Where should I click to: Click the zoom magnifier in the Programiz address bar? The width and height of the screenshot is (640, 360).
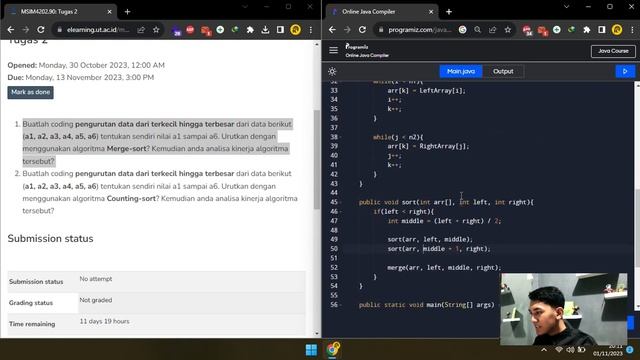[478, 30]
